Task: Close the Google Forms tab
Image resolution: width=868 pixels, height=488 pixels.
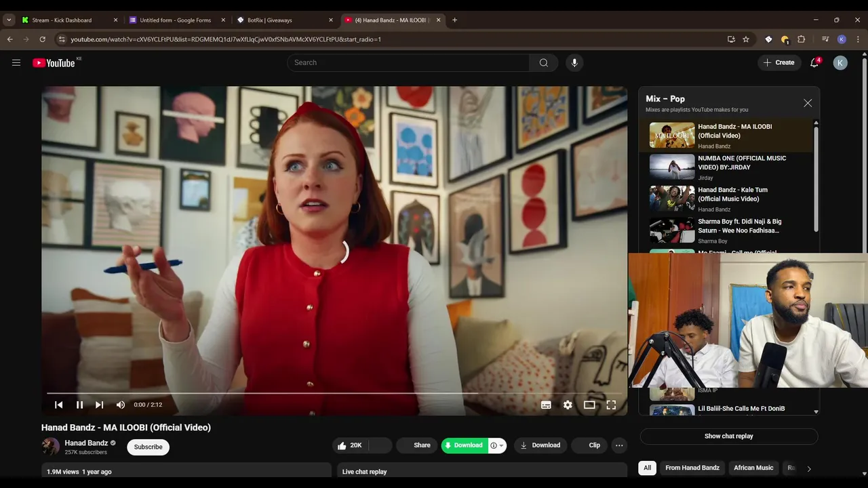Action: coord(223,20)
